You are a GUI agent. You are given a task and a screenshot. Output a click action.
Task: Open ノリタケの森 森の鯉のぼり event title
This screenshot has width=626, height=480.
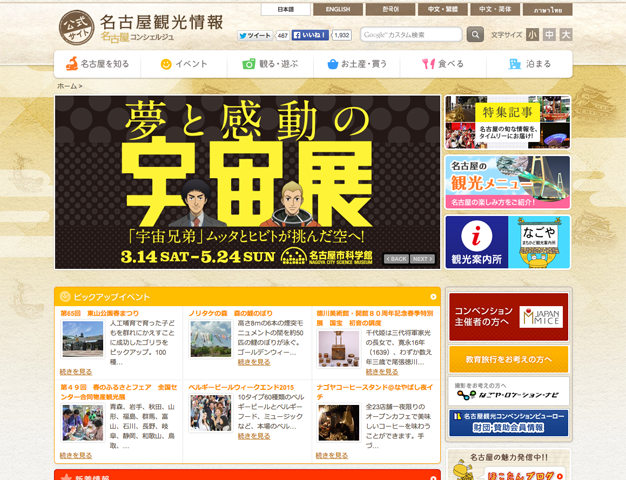[x=231, y=313]
